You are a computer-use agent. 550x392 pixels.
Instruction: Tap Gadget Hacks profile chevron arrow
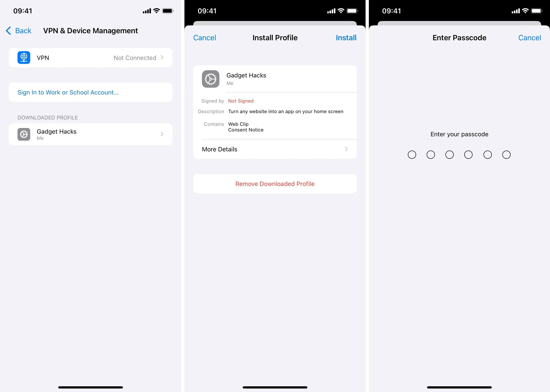click(163, 134)
